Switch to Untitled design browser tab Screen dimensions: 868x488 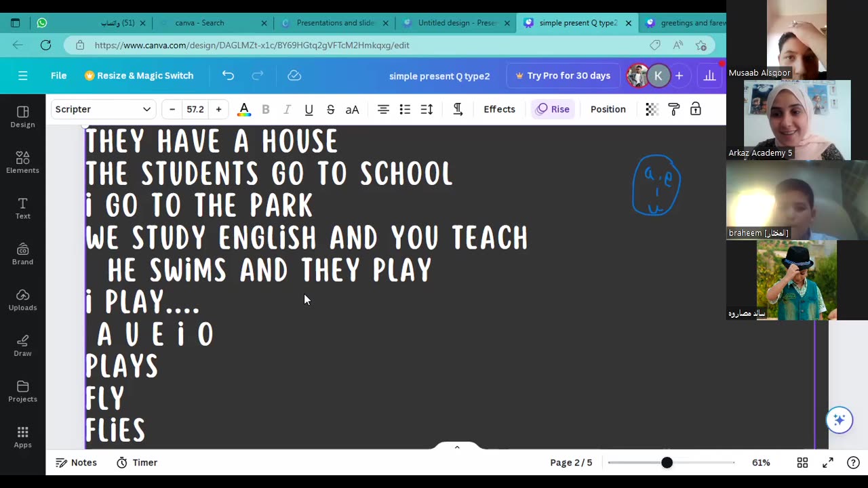456,23
